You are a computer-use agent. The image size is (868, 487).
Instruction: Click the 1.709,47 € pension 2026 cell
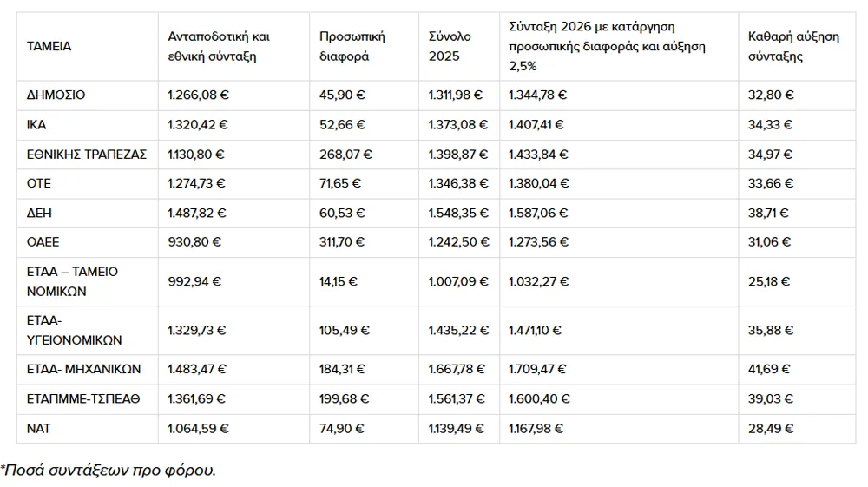click(539, 369)
